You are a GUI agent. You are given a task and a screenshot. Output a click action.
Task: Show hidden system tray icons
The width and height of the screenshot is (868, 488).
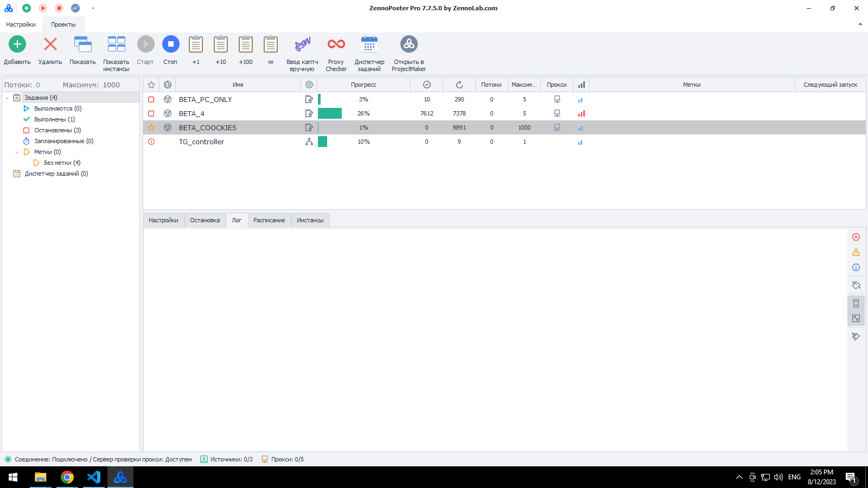pos(739,477)
